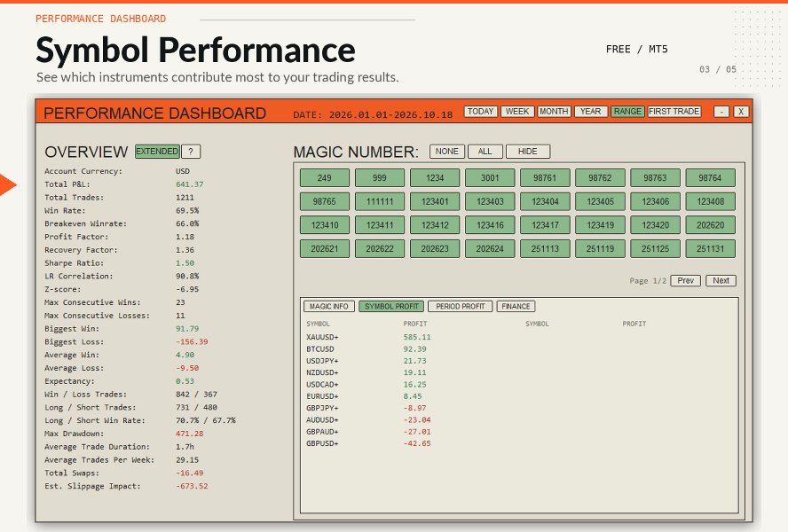Image resolution: width=788 pixels, height=532 pixels.
Task: Toggle magic number 249
Action: point(325,178)
